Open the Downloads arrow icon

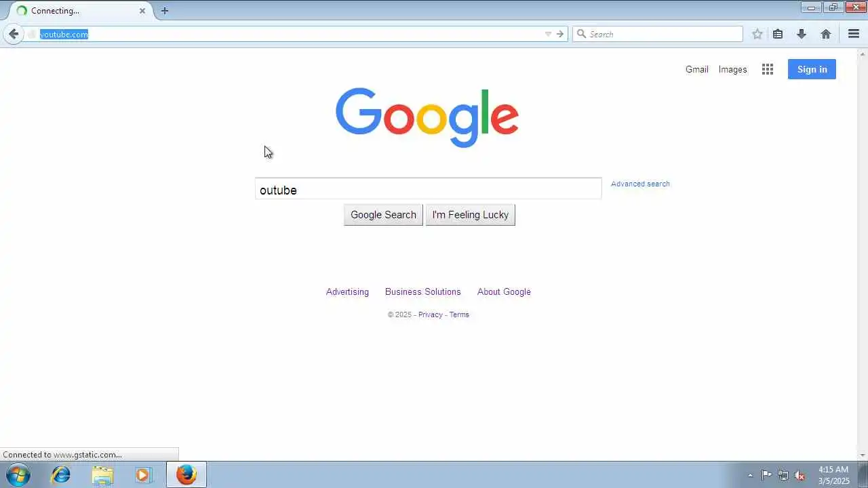[802, 34]
